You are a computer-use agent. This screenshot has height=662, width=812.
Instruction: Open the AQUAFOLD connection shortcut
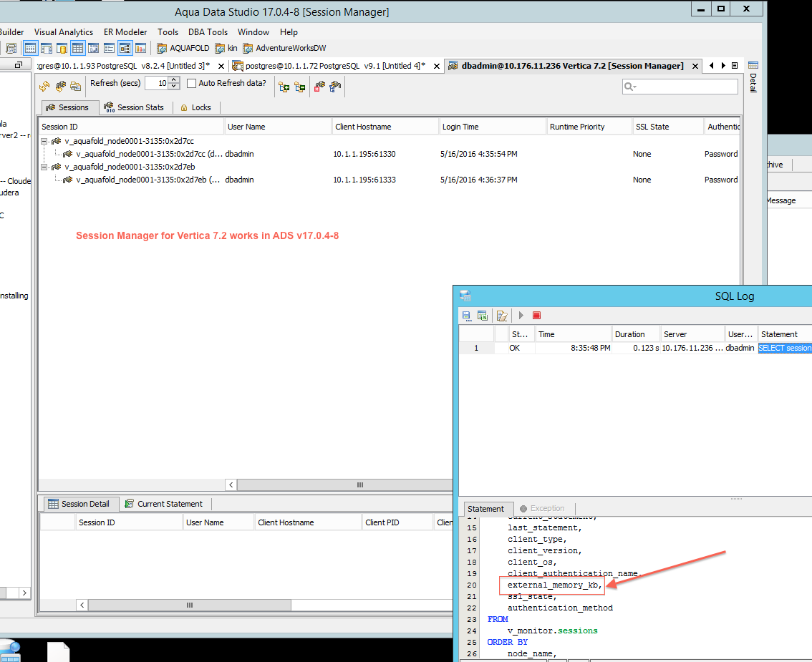pyautogui.click(x=183, y=48)
